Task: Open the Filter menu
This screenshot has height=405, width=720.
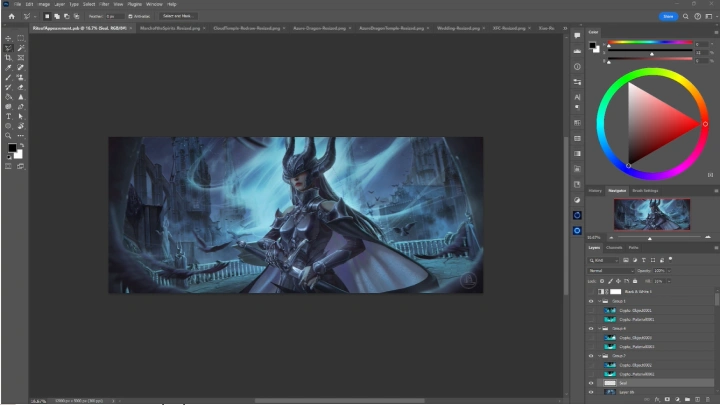Action: coord(104,4)
